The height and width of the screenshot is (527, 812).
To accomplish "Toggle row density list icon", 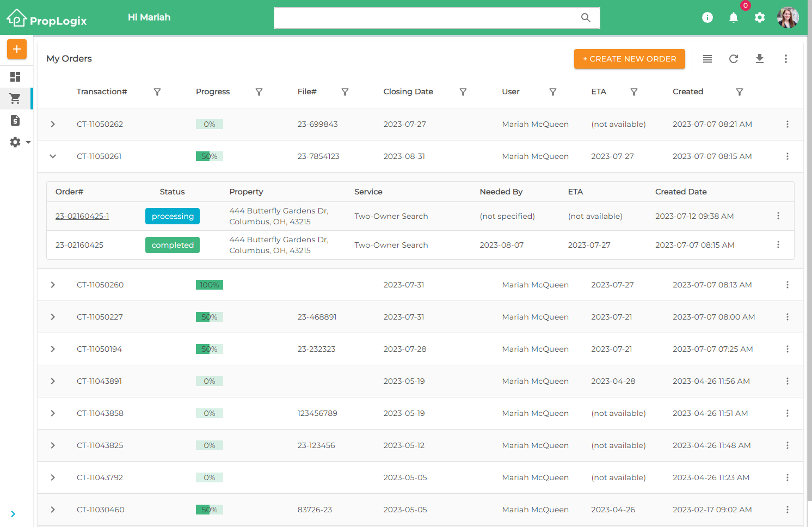I will [x=708, y=59].
